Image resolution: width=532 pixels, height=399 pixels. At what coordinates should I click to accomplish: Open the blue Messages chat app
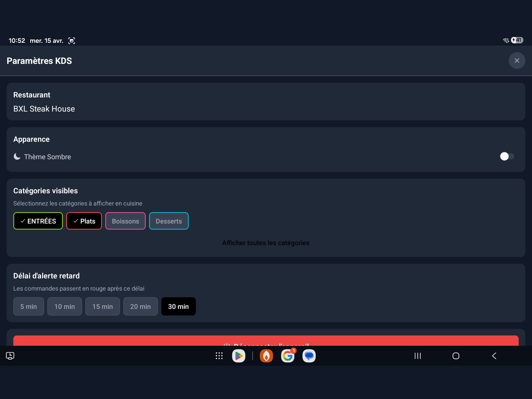point(309,356)
